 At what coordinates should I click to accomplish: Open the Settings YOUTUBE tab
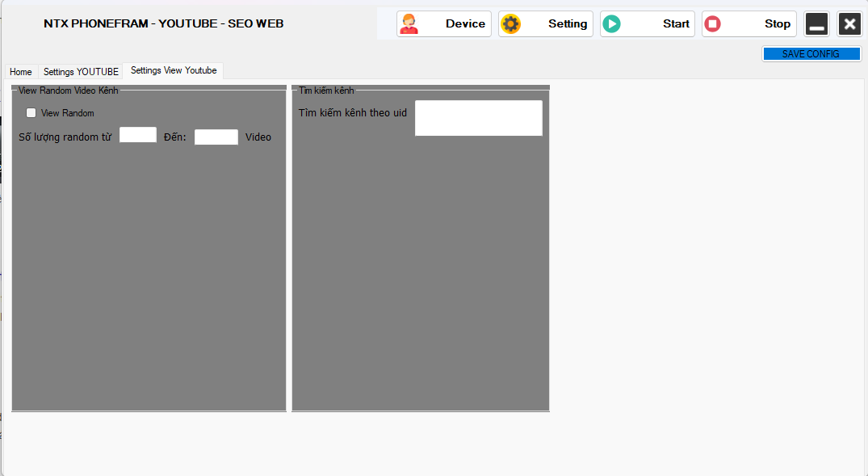point(81,72)
